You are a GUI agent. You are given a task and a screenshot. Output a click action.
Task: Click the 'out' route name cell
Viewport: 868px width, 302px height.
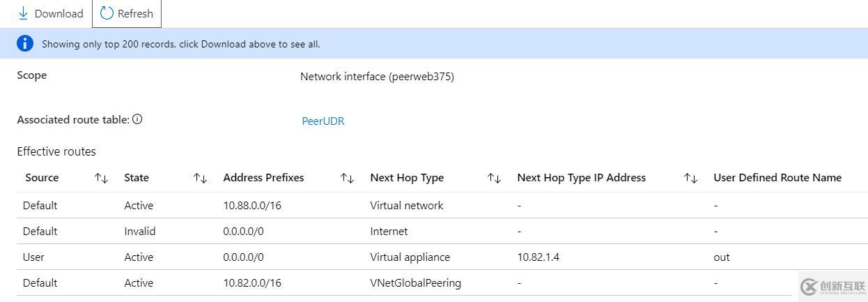[x=722, y=257]
